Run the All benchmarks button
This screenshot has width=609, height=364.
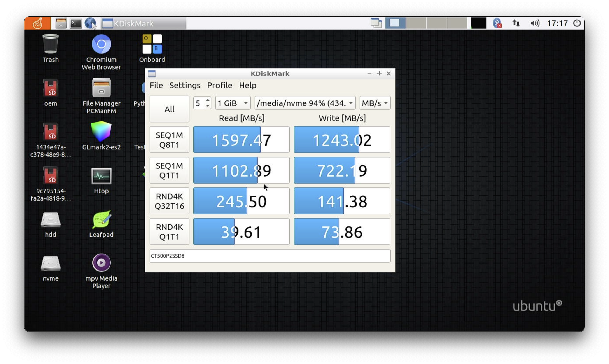169,109
